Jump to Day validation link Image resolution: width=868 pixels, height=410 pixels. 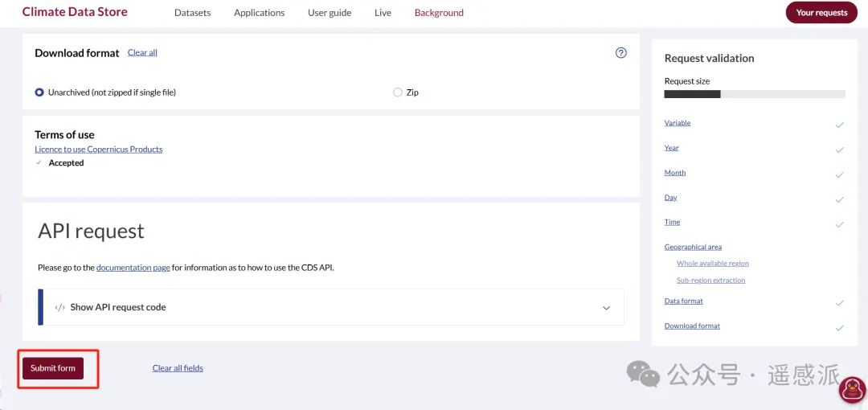(670, 198)
